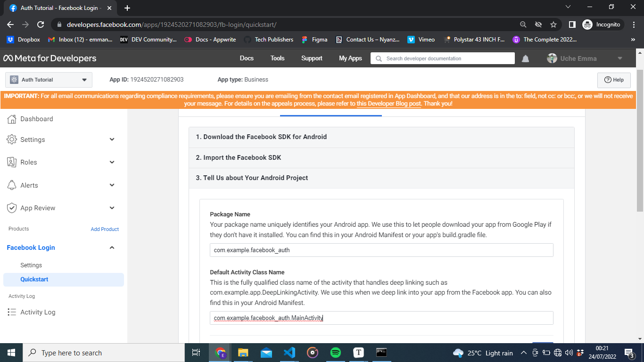Open the My Apps menu item
This screenshot has height=362, width=644.
click(x=350, y=58)
